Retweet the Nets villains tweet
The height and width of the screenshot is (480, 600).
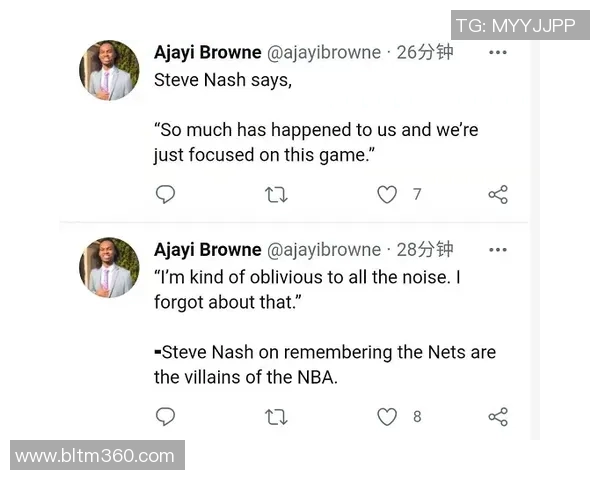click(x=276, y=416)
